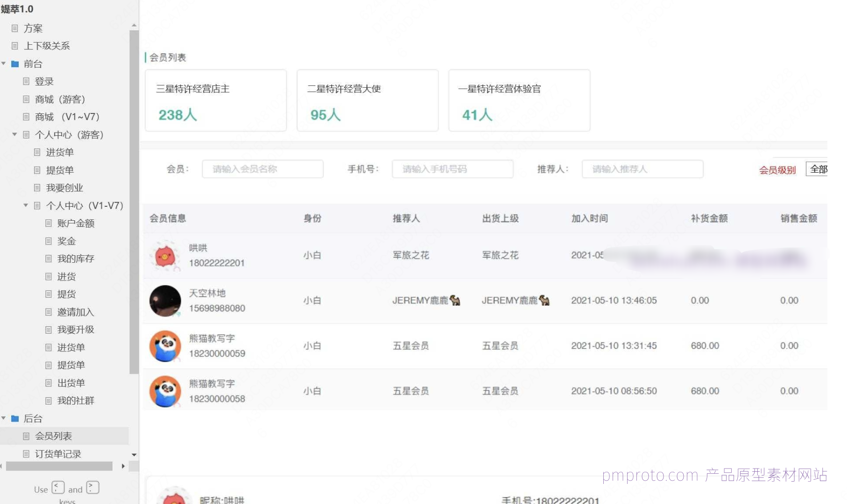Click sidebar scroll-up arrow
This screenshot has width=847, height=504.
134,25
